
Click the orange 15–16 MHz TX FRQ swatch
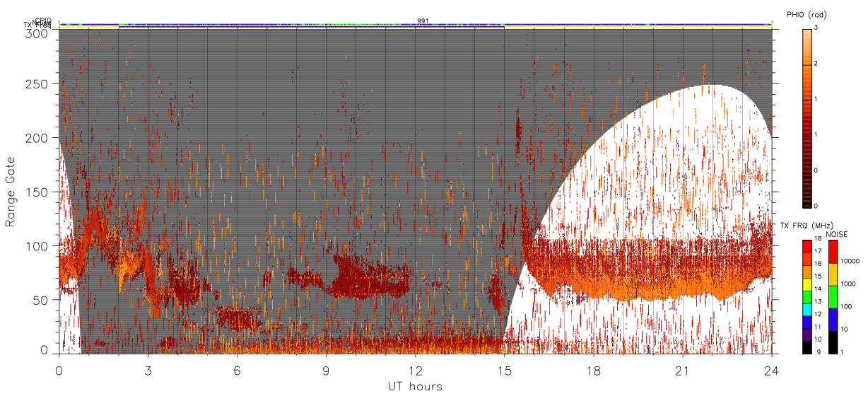coord(807,272)
